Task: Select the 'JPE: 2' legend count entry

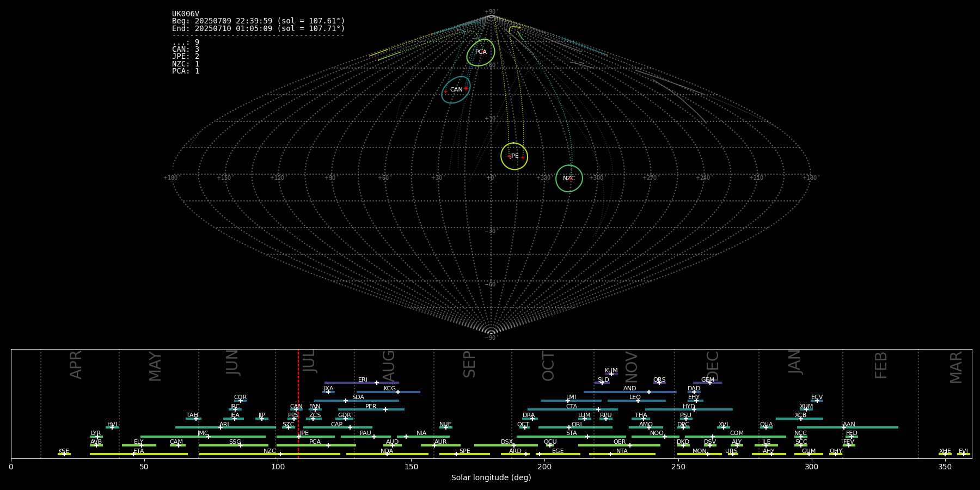Action: [x=186, y=57]
